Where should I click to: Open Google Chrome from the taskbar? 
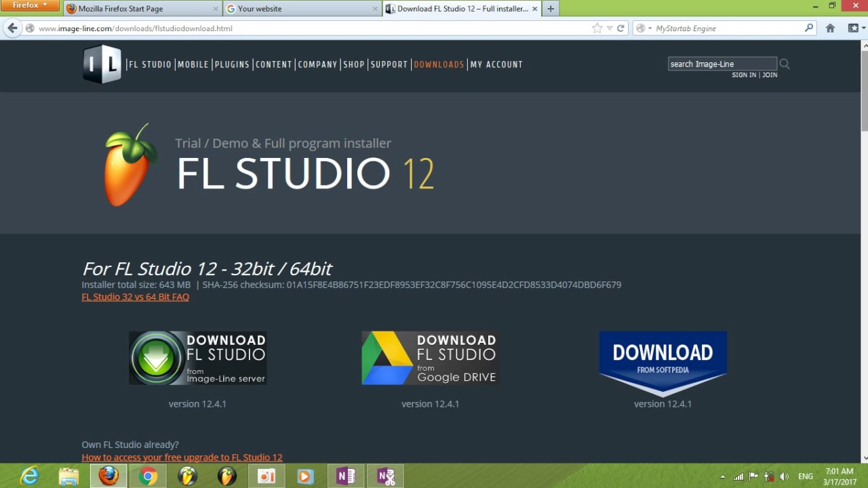[148, 476]
